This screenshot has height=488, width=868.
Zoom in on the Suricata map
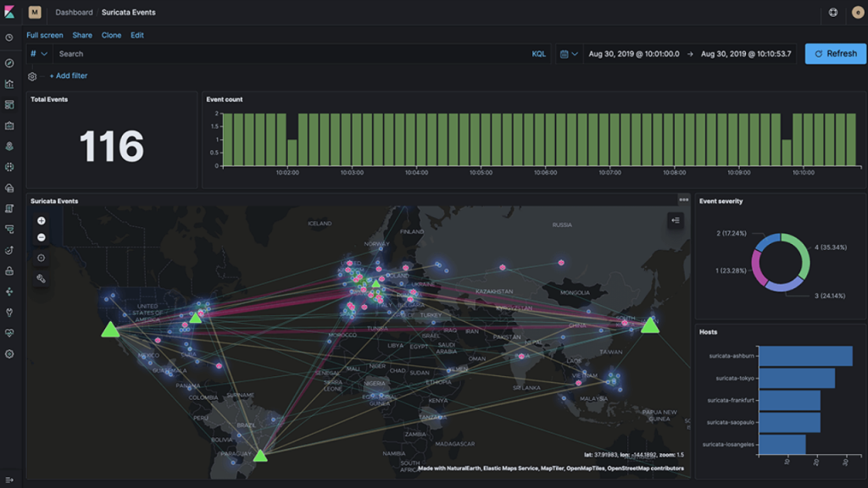pyautogui.click(x=41, y=221)
